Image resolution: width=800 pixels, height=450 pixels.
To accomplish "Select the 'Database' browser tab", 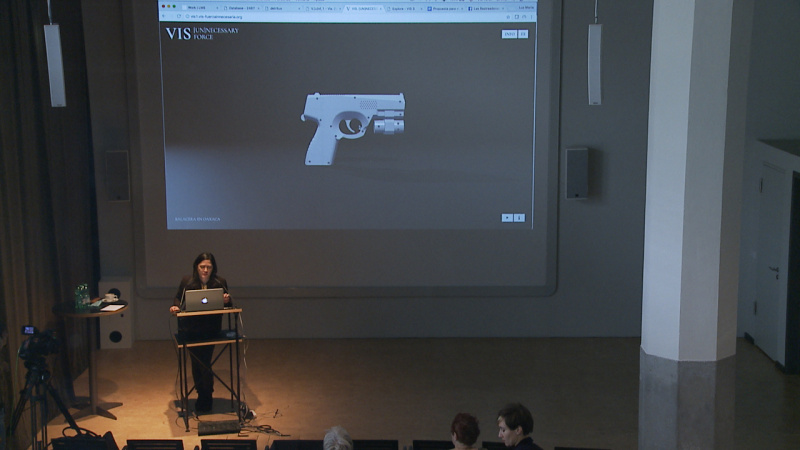I will click(241, 8).
